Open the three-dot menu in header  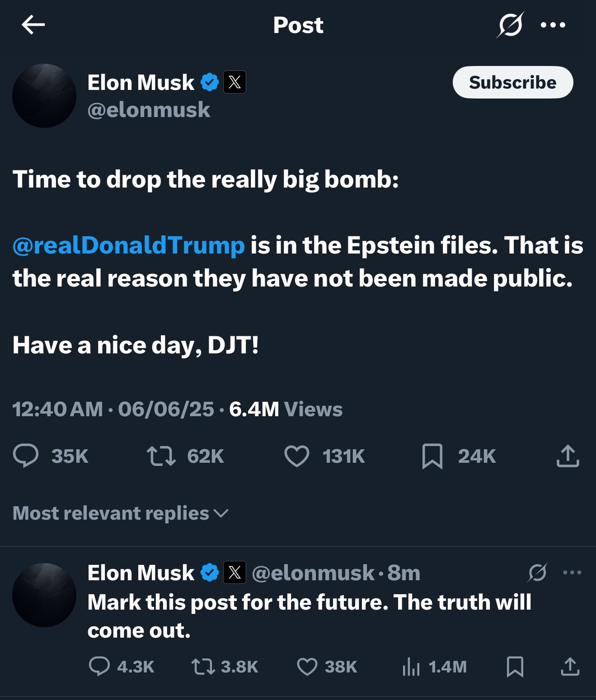tap(553, 25)
